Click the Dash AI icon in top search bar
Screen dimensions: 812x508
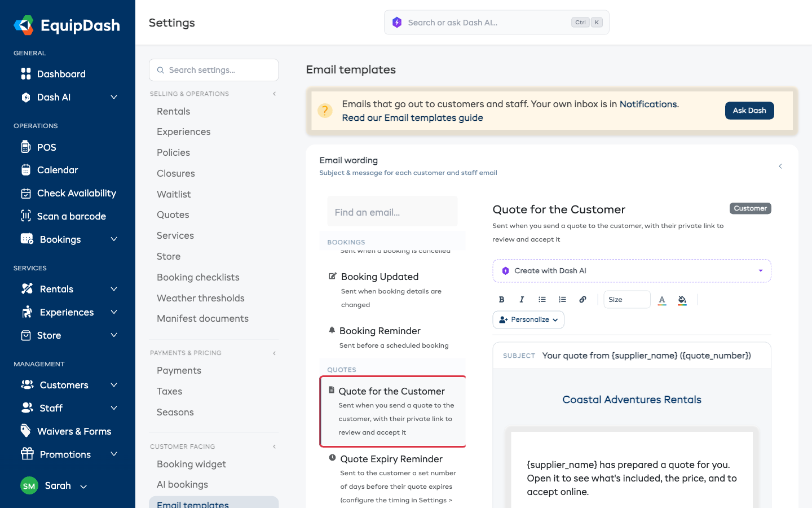tap(397, 23)
